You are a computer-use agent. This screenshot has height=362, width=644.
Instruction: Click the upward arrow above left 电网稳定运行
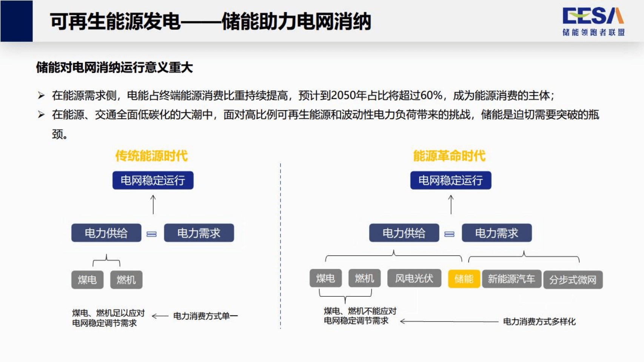[153, 204]
